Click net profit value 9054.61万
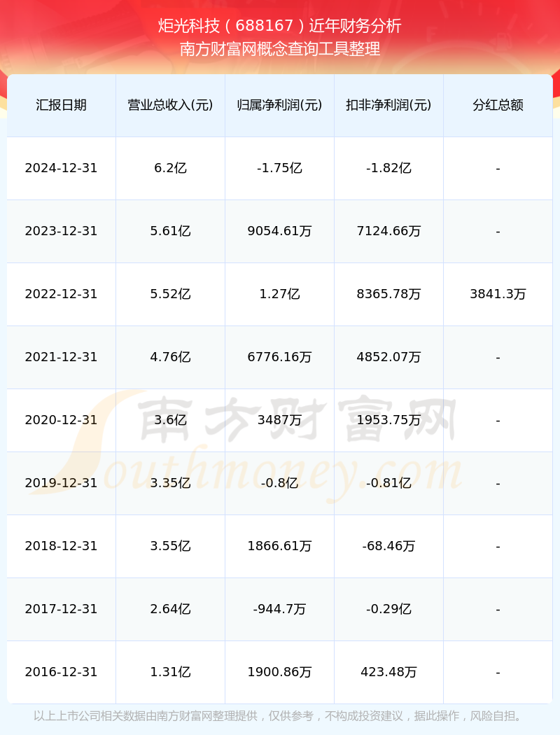The height and width of the screenshot is (735, 560). pos(279,231)
